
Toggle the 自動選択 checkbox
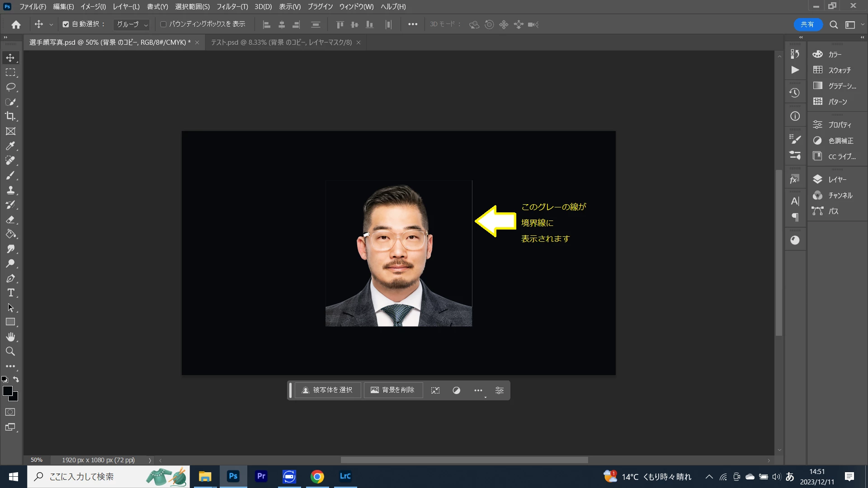[66, 24]
